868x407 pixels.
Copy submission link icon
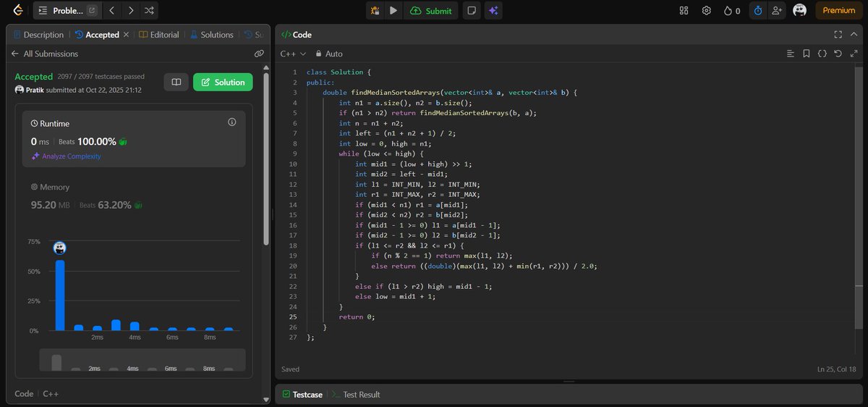click(x=259, y=54)
